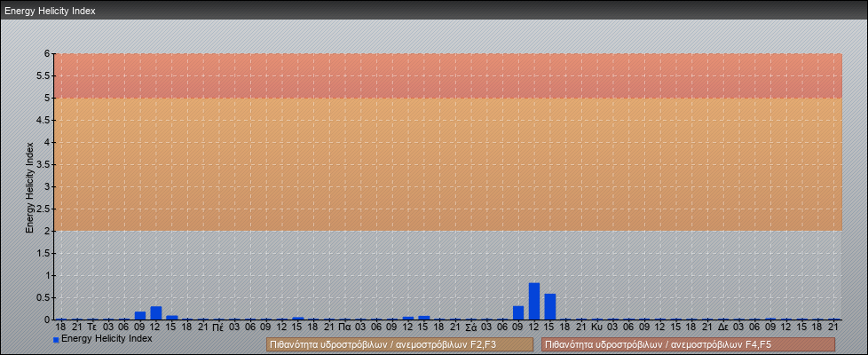Click the tallest blue bar near 0.8
The height and width of the screenshot is (355, 868).
(x=534, y=301)
